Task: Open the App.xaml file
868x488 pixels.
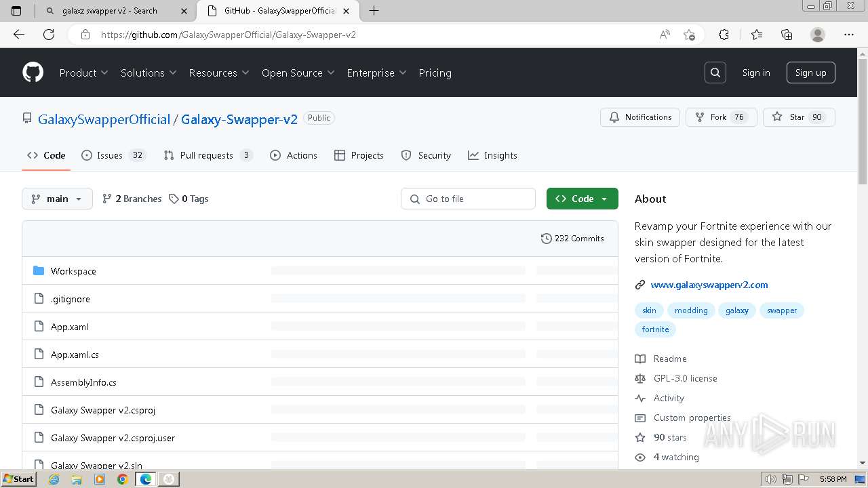Action: pos(70,327)
